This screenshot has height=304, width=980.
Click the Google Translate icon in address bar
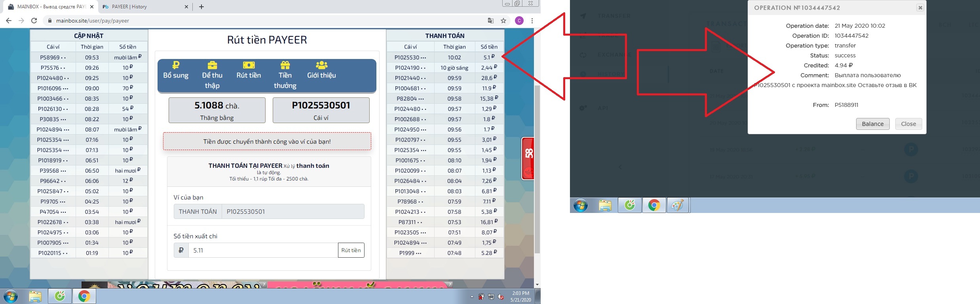pyautogui.click(x=491, y=21)
